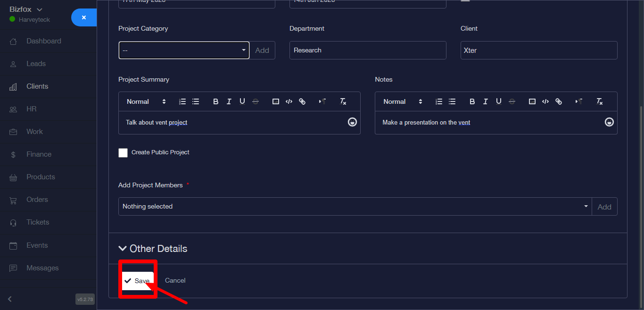644x310 pixels.
Task: Click the Cancel link
Action: tap(175, 280)
